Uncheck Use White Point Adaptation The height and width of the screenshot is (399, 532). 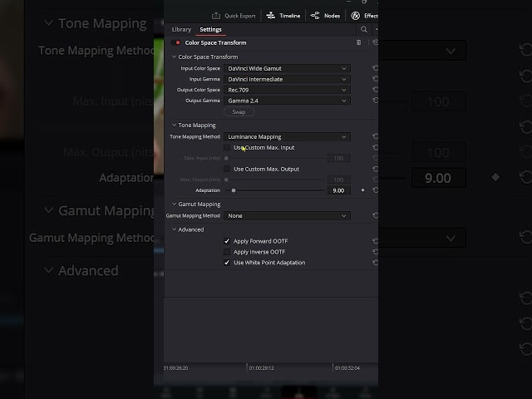[x=227, y=263]
